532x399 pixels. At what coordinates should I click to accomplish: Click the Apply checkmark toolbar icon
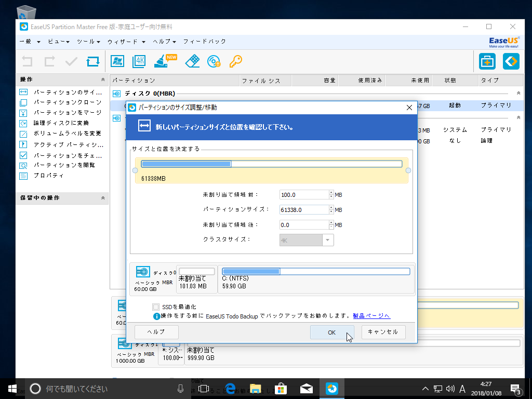coord(71,61)
